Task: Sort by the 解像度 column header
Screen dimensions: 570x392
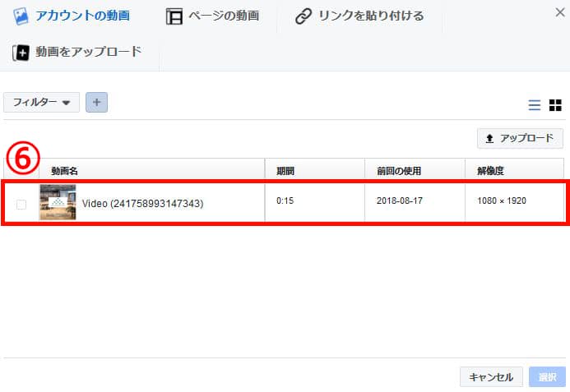Action: [x=490, y=171]
